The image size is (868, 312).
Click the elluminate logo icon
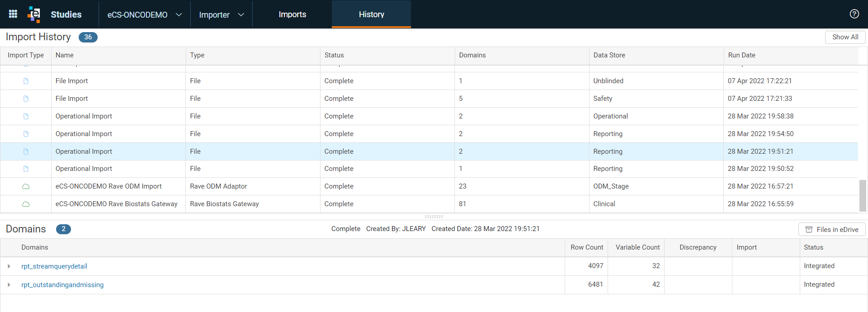(34, 14)
